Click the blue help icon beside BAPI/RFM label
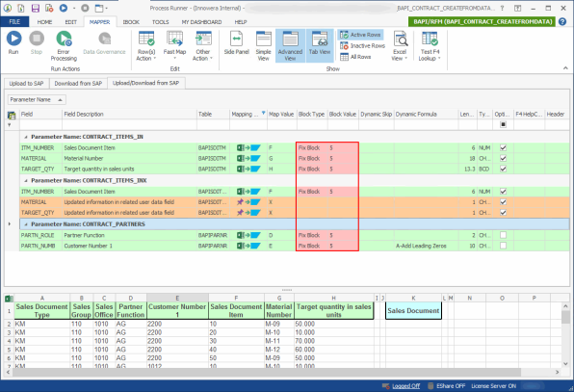This screenshot has width=574, height=392. pyautogui.click(x=562, y=21)
